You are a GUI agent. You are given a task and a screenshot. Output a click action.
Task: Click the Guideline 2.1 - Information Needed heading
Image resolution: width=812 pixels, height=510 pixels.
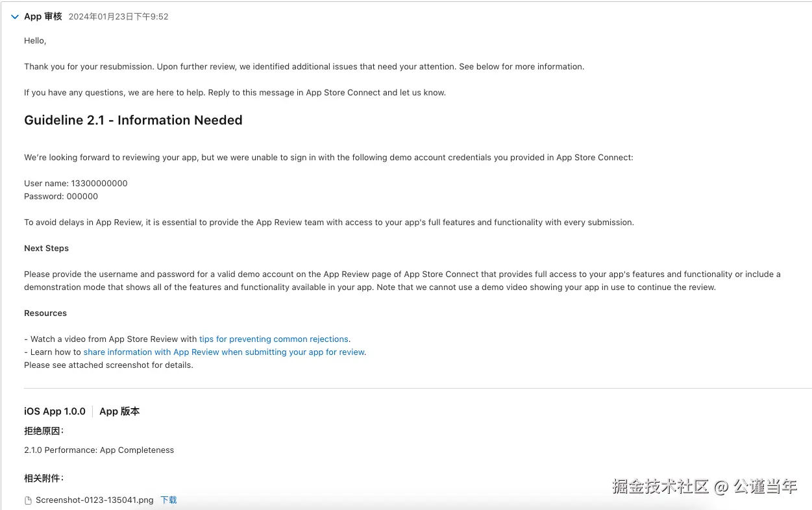tap(133, 120)
